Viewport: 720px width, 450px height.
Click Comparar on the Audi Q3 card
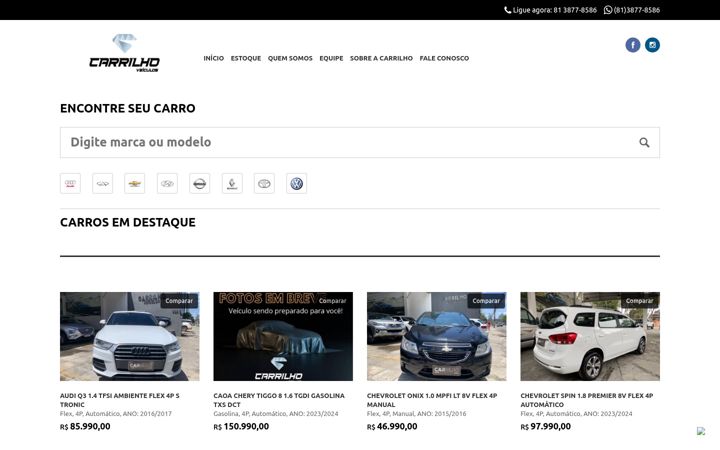[179, 301]
